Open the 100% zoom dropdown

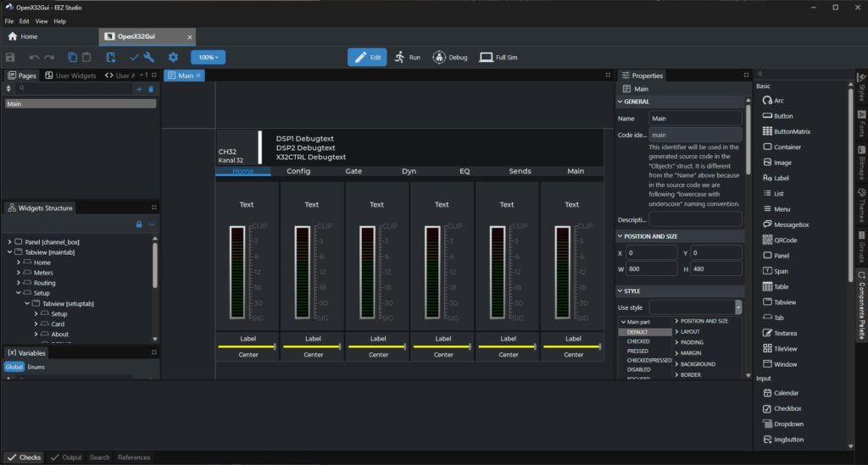tap(208, 58)
